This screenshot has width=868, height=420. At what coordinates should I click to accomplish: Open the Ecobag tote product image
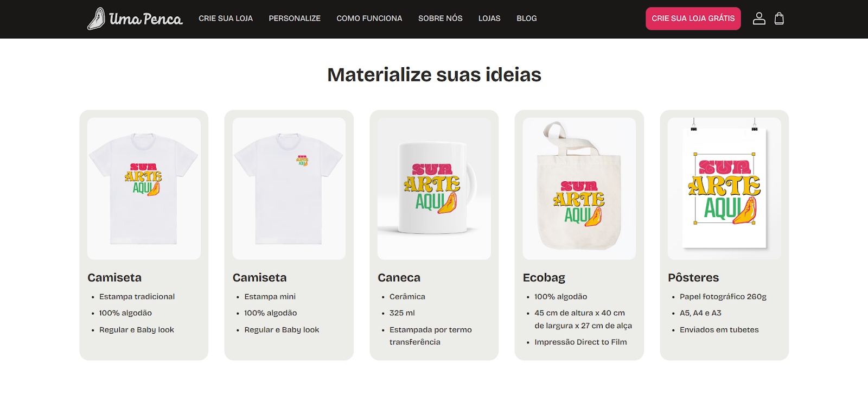tap(579, 189)
